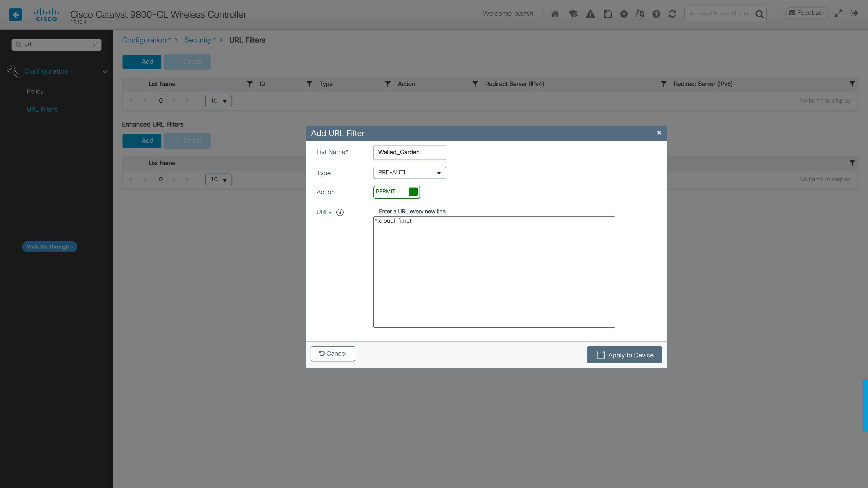
Task: Click the save configuration floppy icon
Action: coord(608,14)
